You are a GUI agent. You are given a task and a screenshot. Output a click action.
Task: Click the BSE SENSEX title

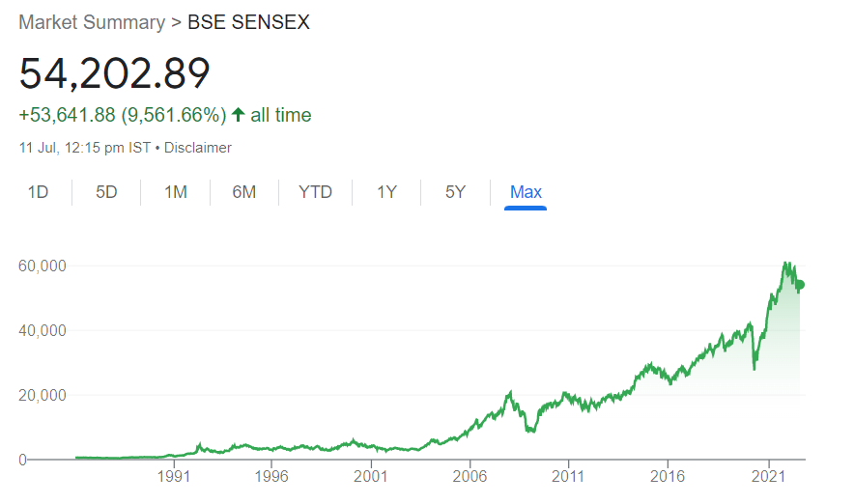click(248, 22)
